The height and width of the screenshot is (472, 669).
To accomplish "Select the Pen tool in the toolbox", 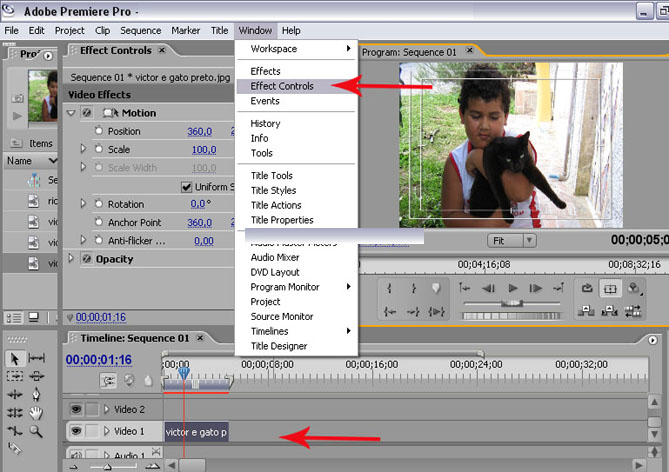I will (37, 395).
